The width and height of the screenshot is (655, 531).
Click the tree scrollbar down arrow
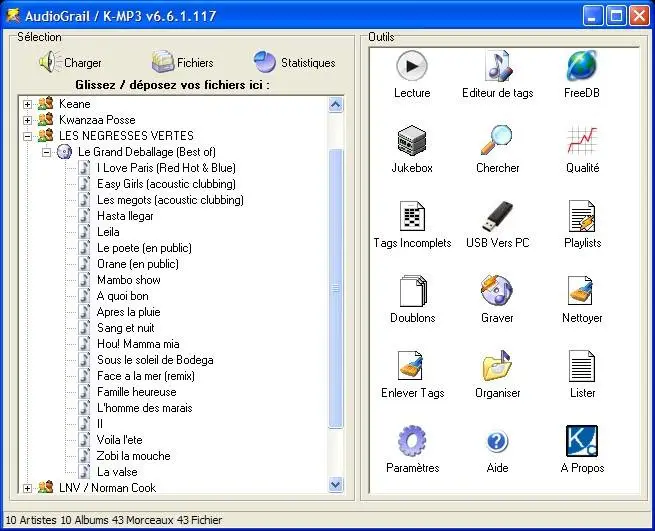335,485
